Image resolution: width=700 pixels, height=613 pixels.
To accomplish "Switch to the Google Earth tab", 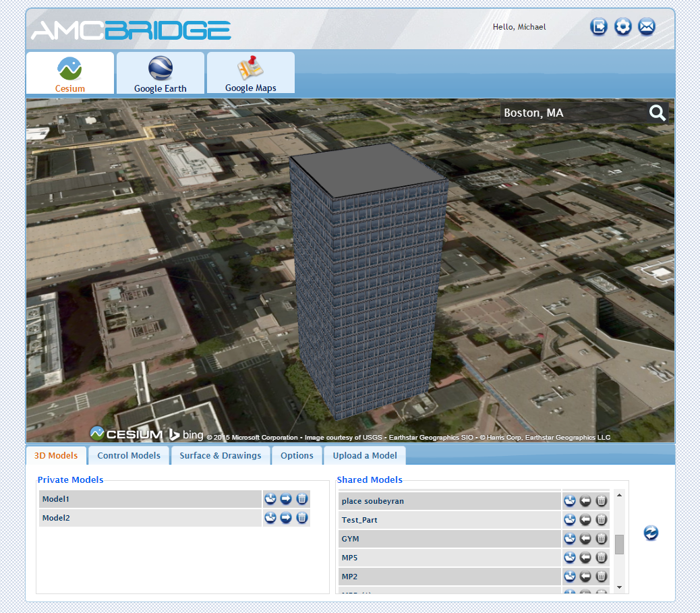I will (160, 73).
